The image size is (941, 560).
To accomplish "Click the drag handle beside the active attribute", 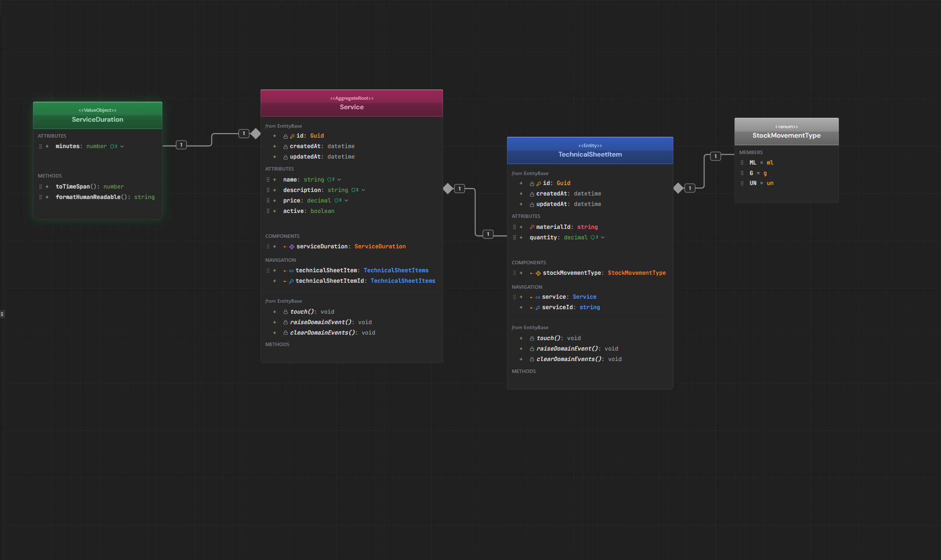I will 268,211.
